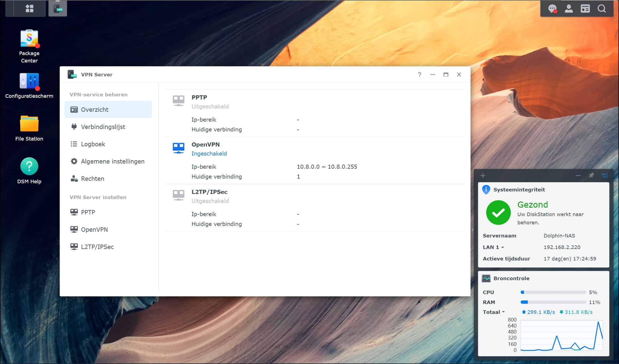619x364 pixels.
Task: Click the 5% CPU value
Action: click(593, 292)
